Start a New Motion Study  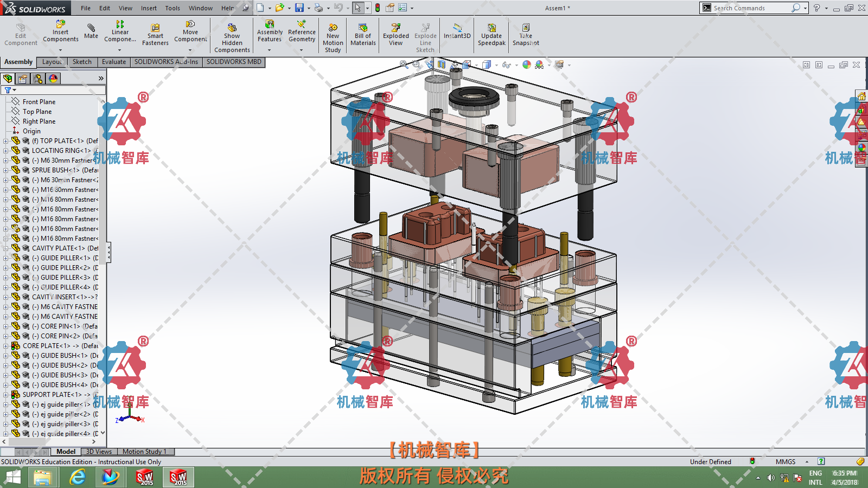(x=333, y=38)
